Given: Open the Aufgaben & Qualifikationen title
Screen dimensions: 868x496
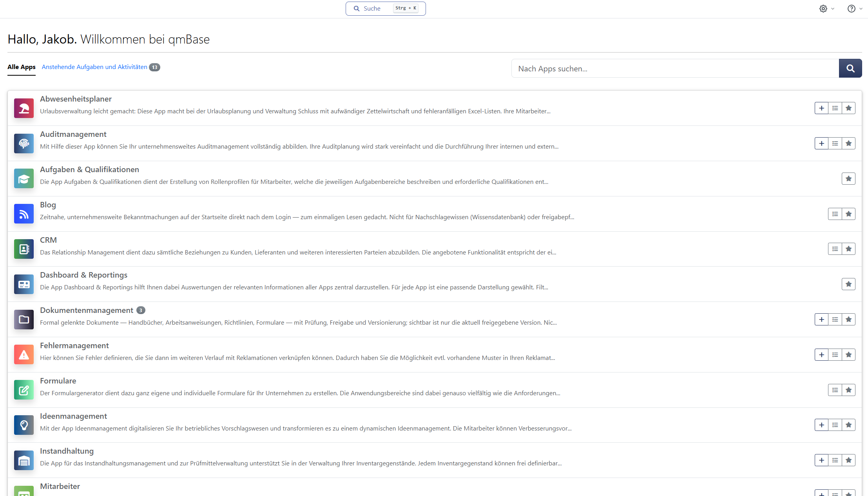Looking at the screenshot, I should tap(89, 170).
